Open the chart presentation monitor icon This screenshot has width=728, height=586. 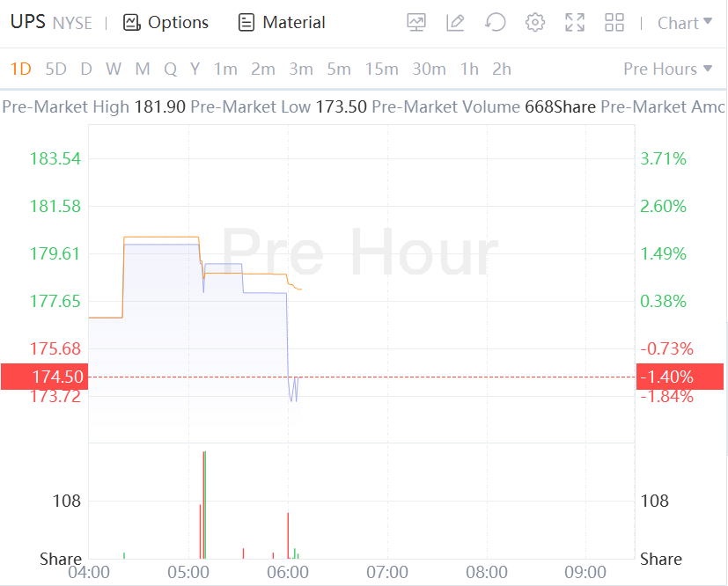click(x=416, y=23)
